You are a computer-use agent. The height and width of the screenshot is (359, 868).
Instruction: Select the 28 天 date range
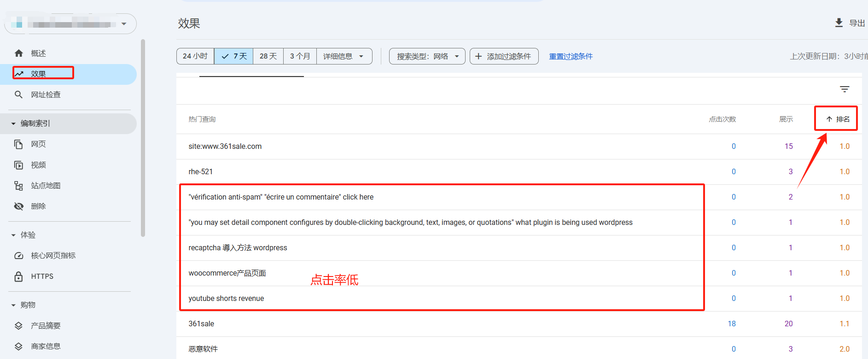(268, 56)
